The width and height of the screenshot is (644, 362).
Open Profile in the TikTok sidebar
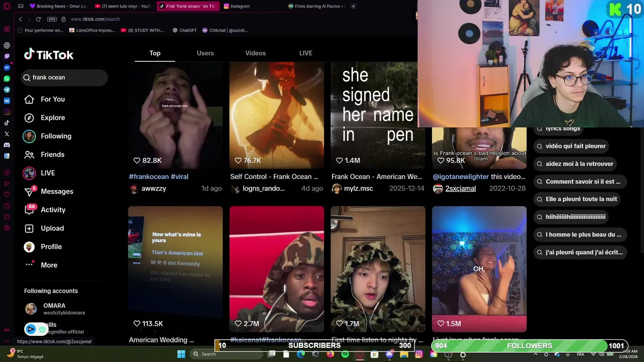point(43,246)
